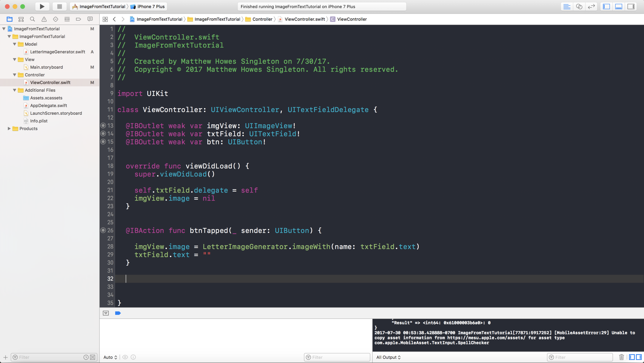Open the related items grid menu
The width and height of the screenshot is (644, 363).
[105, 19]
